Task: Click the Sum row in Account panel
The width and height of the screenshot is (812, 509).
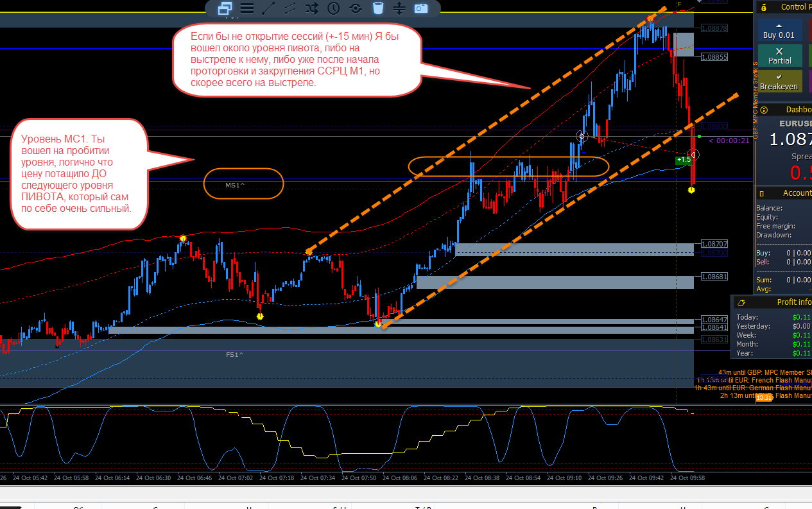Action: (783, 280)
